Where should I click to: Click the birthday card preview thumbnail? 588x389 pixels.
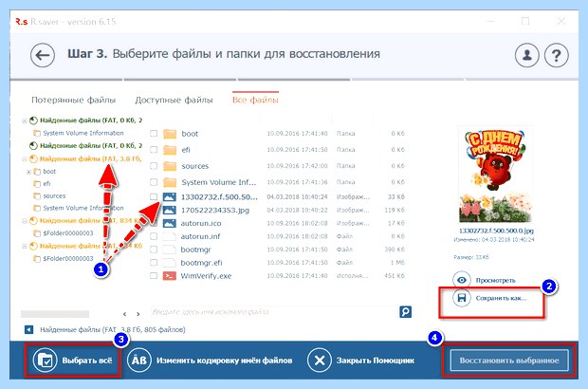coord(495,175)
